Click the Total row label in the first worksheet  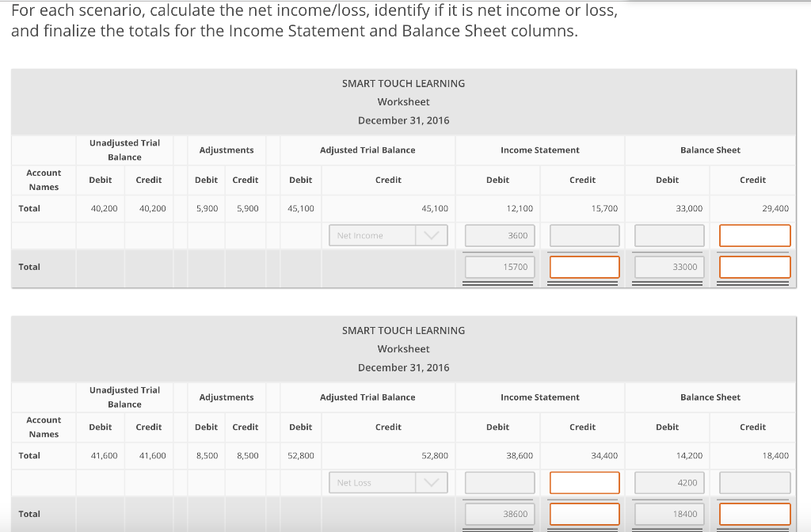click(29, 208)
